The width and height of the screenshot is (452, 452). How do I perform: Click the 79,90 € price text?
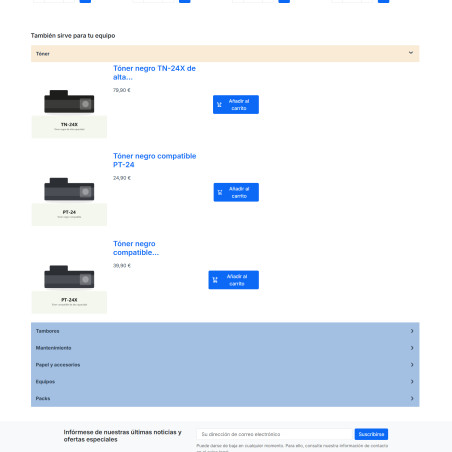(122, 90)
